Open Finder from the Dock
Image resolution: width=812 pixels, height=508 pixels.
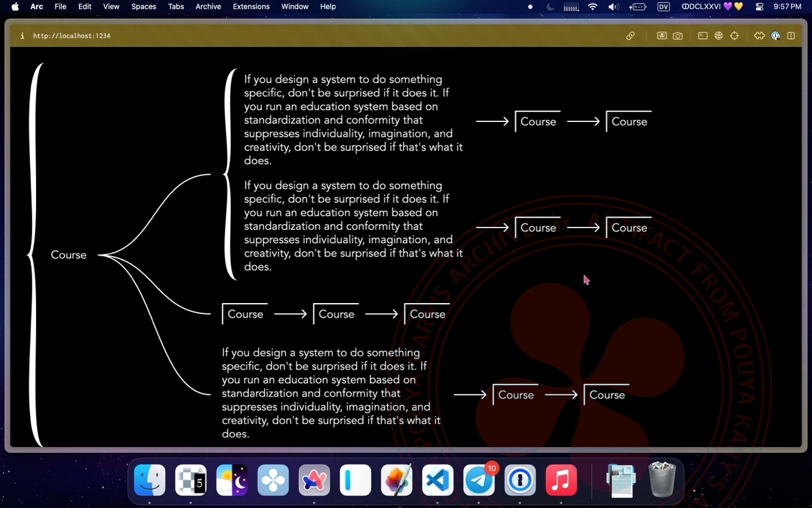tap(150, 480)
